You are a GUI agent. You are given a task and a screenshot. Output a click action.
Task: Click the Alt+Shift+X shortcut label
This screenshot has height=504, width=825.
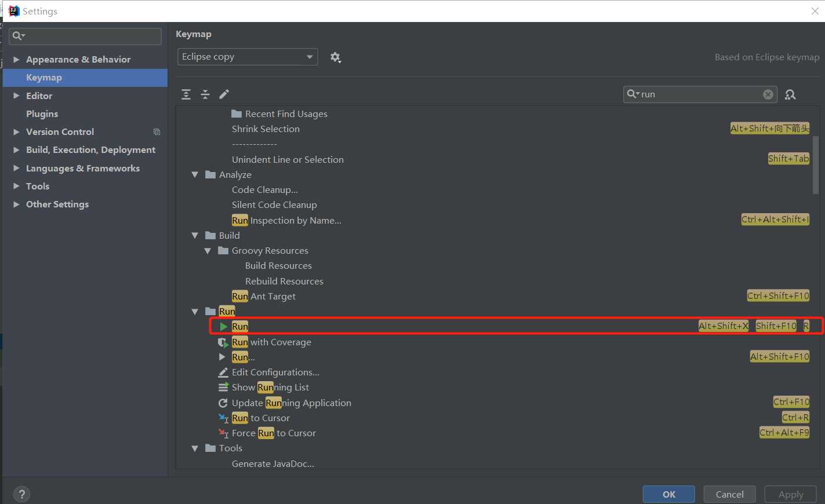pos(724,326)
